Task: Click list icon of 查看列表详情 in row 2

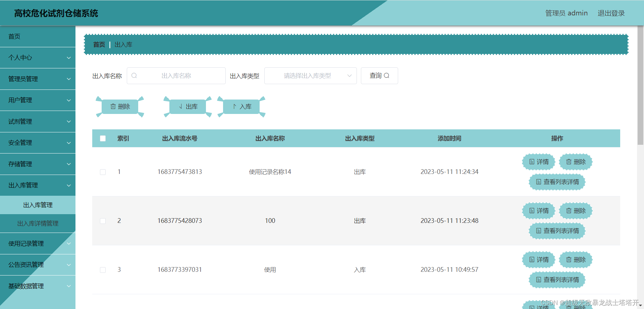Action: tap(539, 231)
